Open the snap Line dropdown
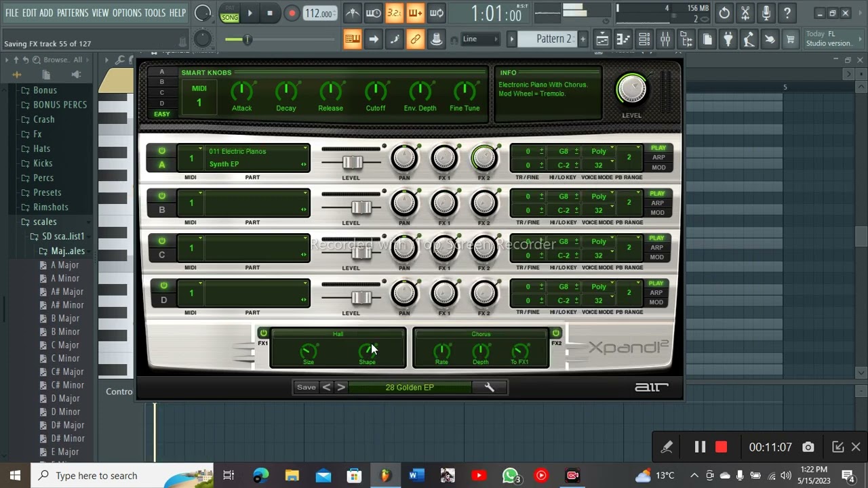The image size is (868, 488). point(480,39)
